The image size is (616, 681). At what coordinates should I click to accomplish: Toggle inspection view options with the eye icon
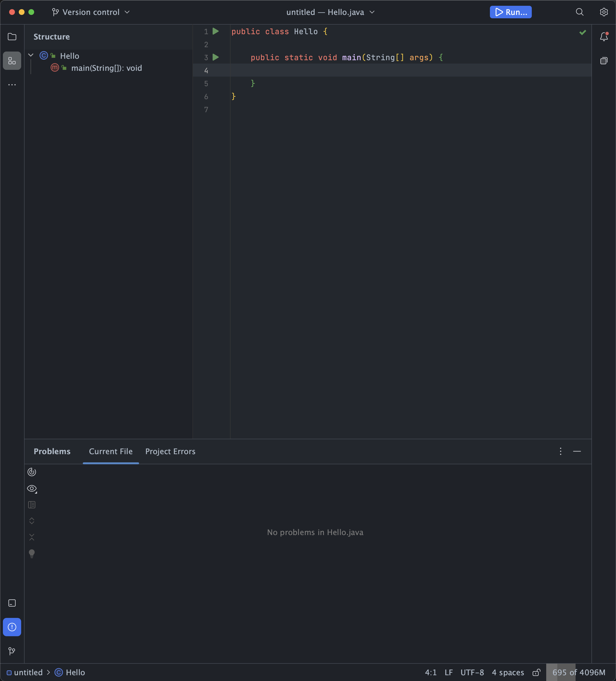coord(32,488)
